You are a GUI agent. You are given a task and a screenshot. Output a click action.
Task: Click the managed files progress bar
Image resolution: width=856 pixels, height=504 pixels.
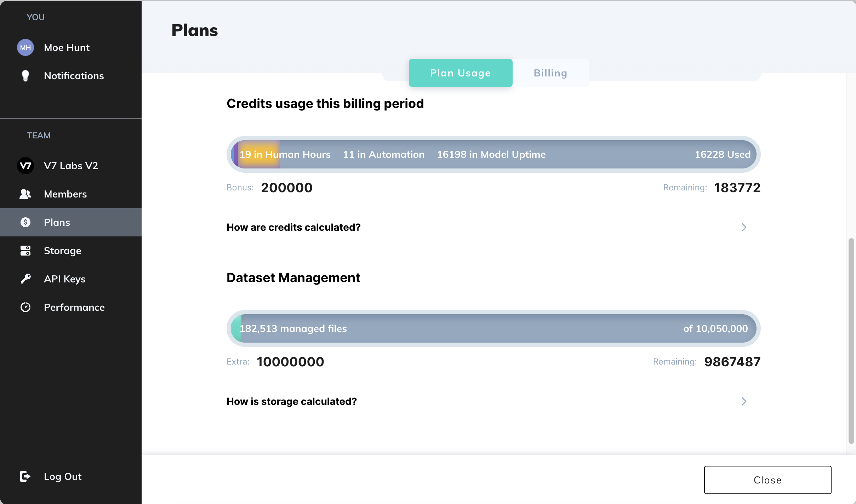tap(493, 328)
